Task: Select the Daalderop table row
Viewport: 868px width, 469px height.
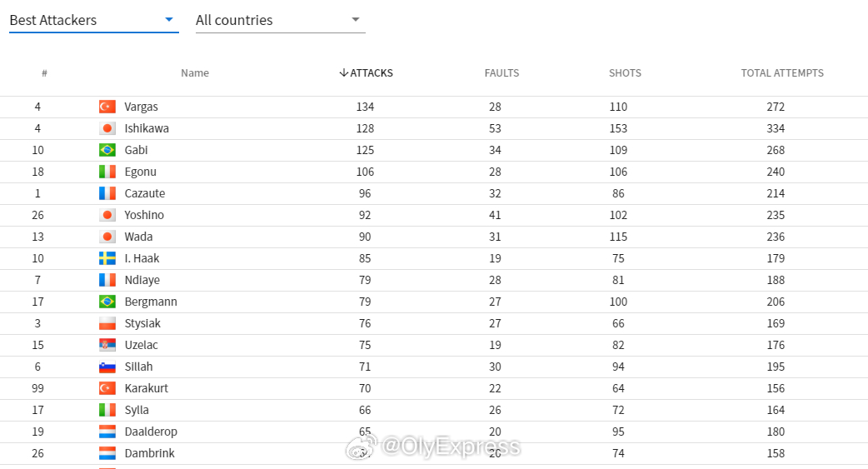Action: coord(434,432)
